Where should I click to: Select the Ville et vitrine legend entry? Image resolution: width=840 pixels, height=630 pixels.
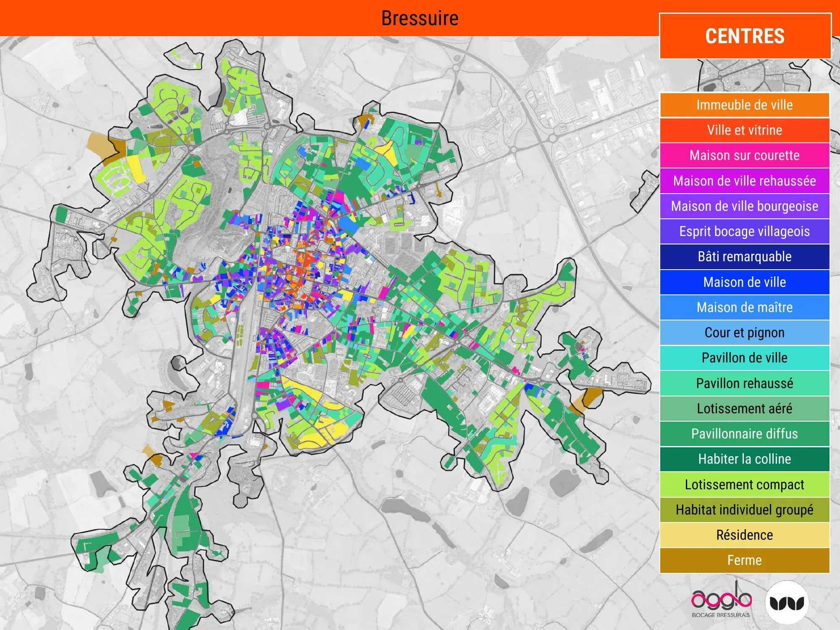pos(745,130)
